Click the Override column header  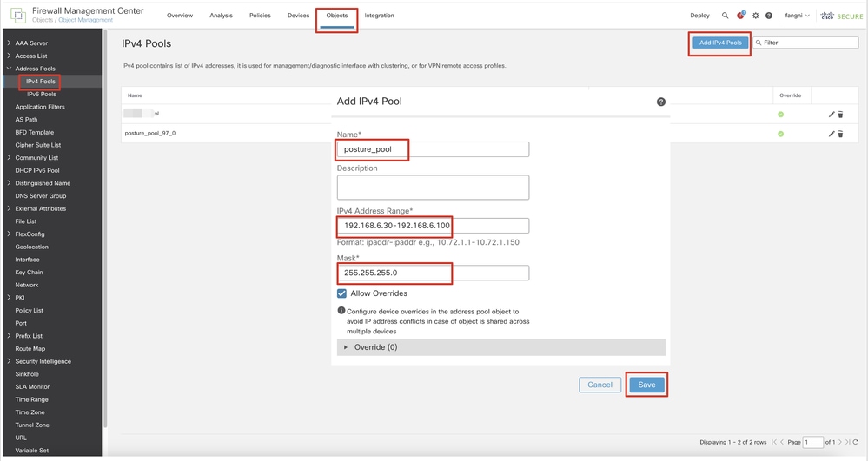tap(791, 95)
